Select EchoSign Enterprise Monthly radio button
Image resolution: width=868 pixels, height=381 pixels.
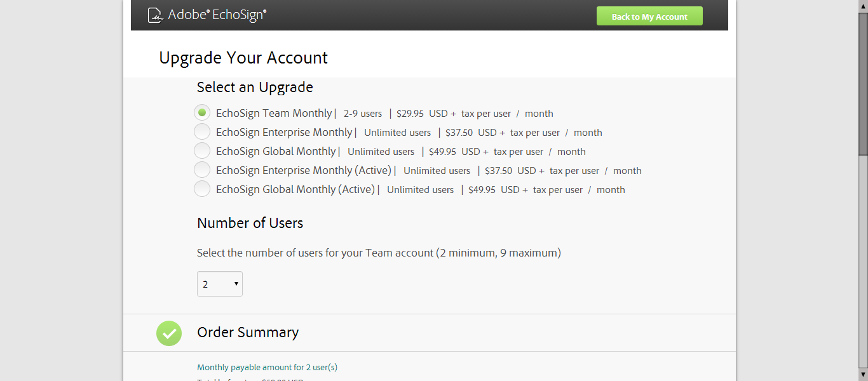[x=202, y=132]
